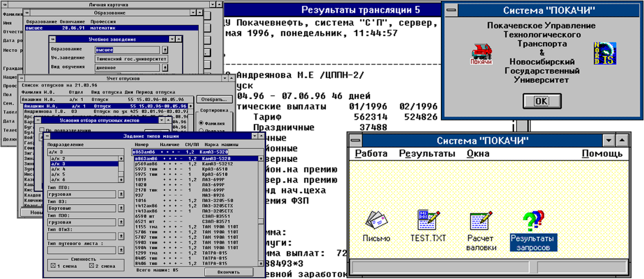Expand the Вид обучения dropdown
The width and height of the screenshot is (644, 279).
(x=165, y=68)
